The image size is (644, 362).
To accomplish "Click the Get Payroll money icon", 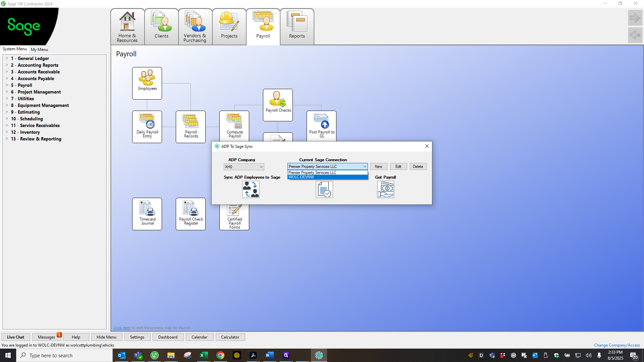I will click(x=385, y=189).
